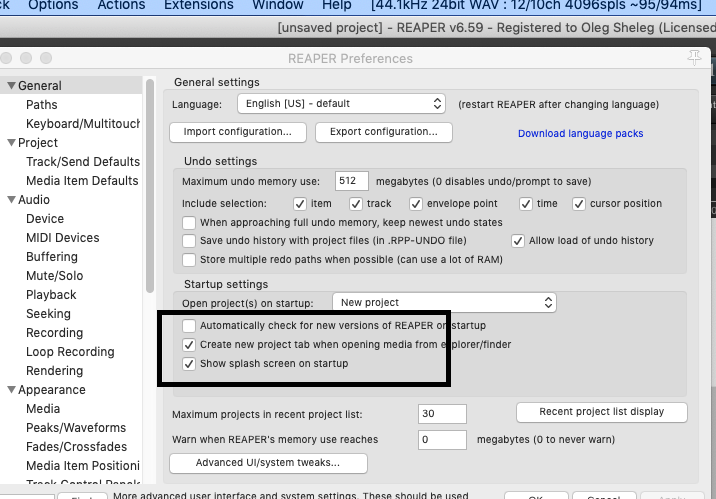Uncheck create new project tab option
Image resolution: width=716 pixels, height=499 pixels.
coord(189,345)
